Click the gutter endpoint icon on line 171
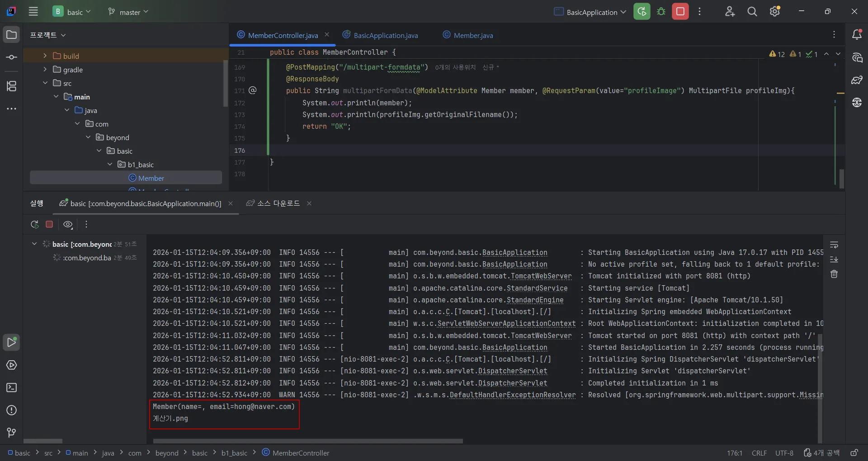 pos(253,90)
